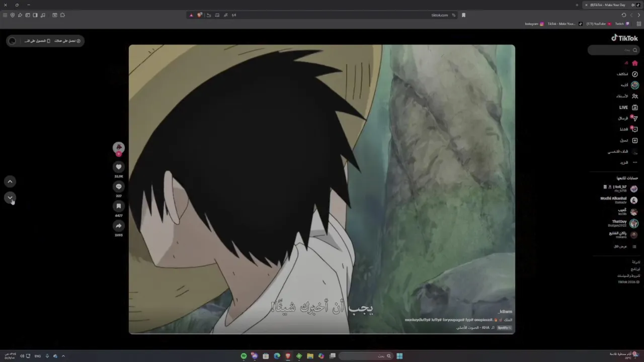The image size is (644, 362).
Task: Open the LIVE section
Action: coord(628,107)
